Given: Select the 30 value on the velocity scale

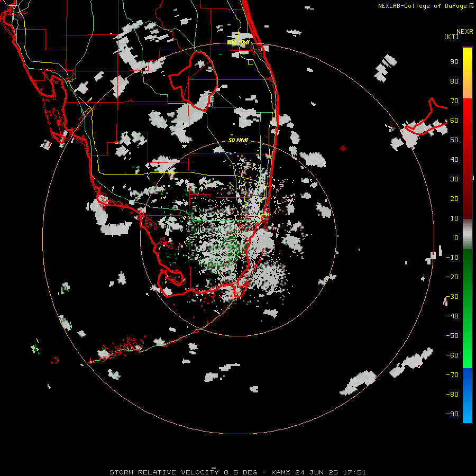Looking at the screenshot, I should tap(454, 179).
